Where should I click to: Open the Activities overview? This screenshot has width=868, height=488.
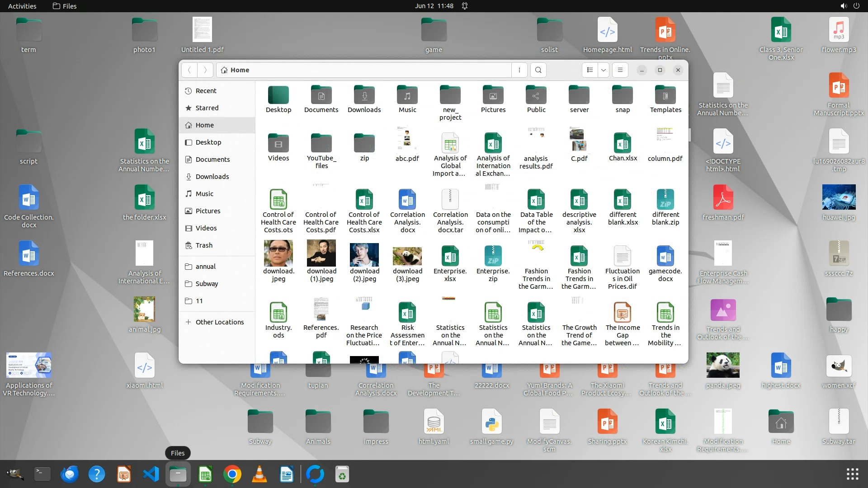22,6
